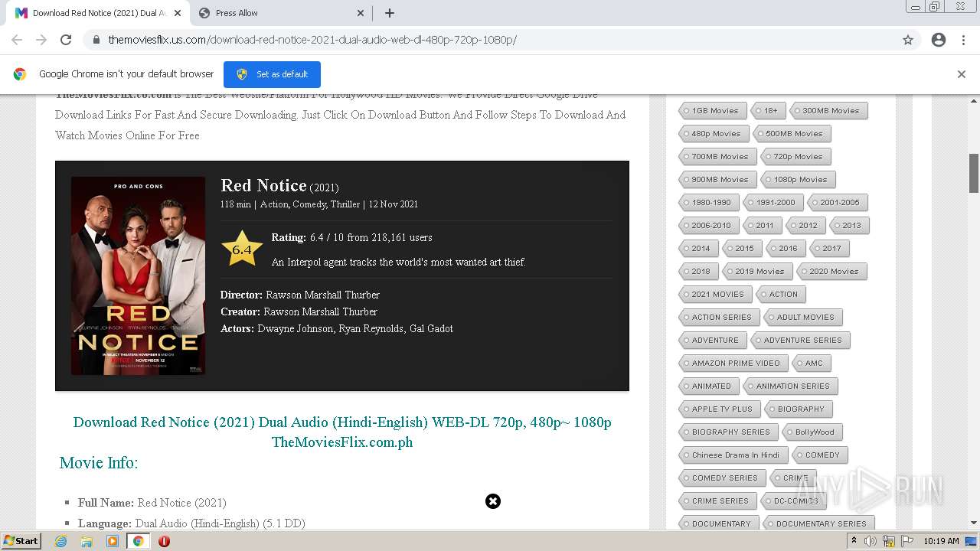Select the 700MB Movies tag
This screenshot has width=980, height=551.
coord(717,157)
